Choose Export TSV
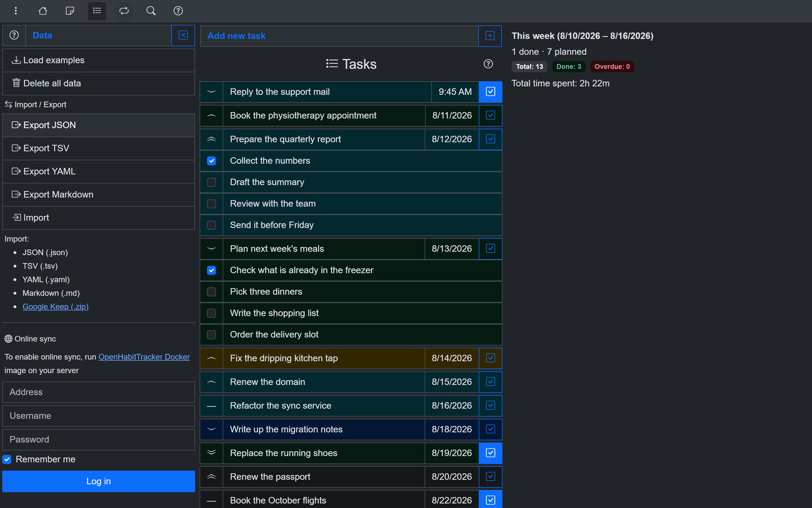 pos(99,149)
